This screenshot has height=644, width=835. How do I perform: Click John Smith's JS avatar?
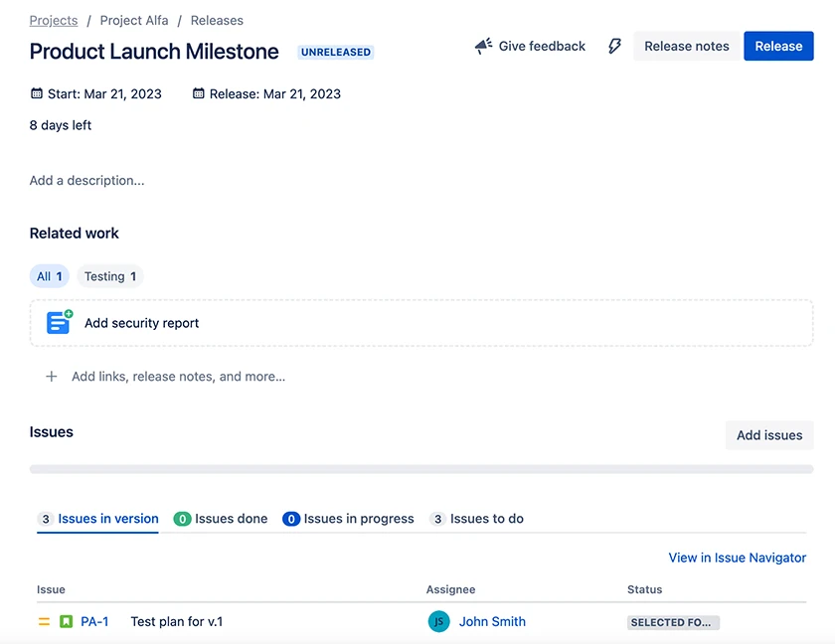pyautogui.click(x=438, y=621)
